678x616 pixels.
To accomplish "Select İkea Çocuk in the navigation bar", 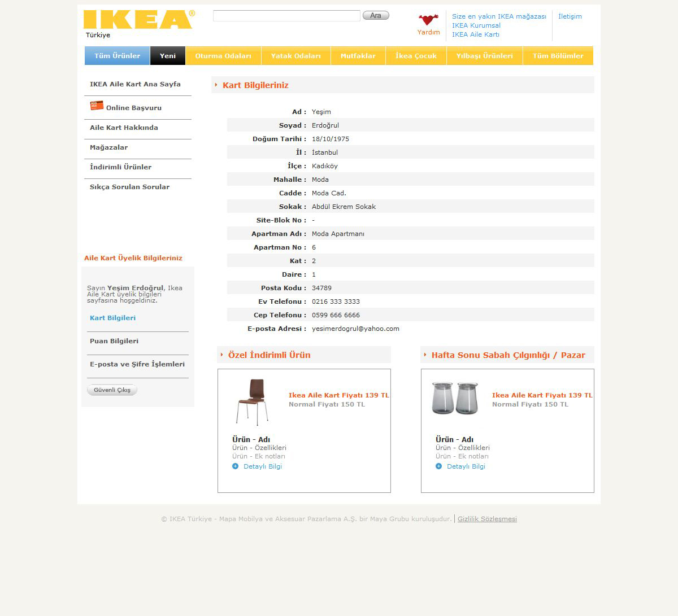I will 416,56.
